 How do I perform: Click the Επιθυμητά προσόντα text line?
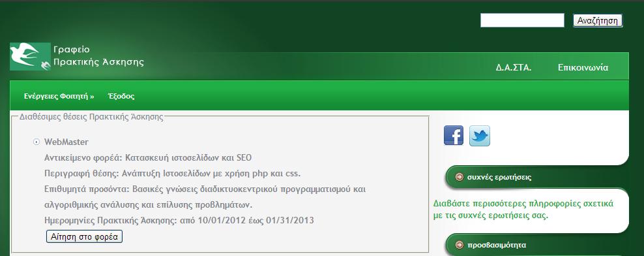(205, 197)
